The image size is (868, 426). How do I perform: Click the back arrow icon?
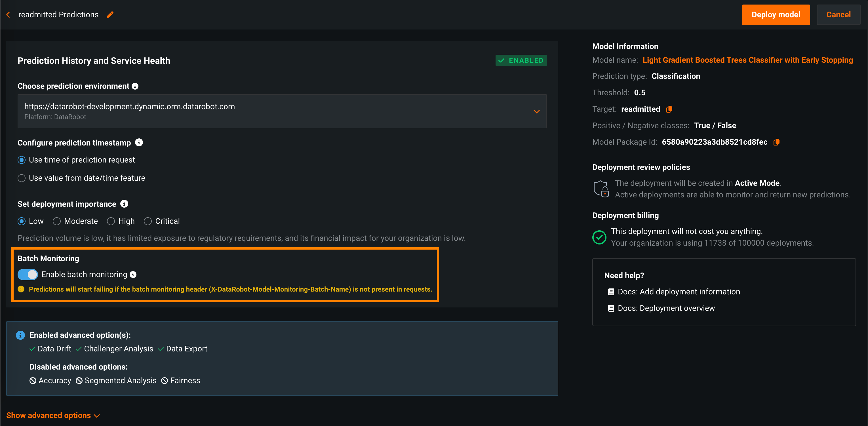[9, 15]
